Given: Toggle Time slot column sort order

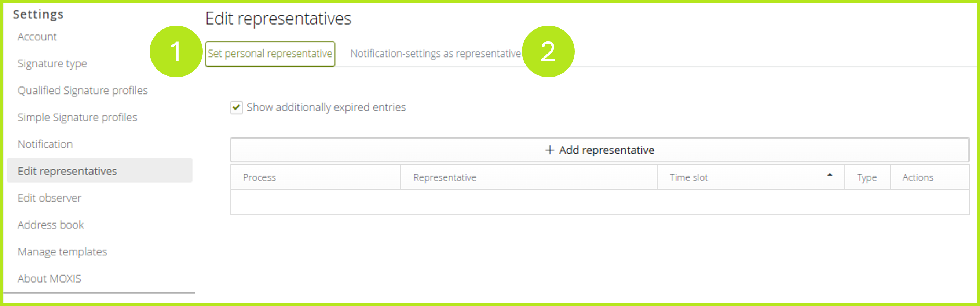Looking at the screenshot, I should click(688, 177).
